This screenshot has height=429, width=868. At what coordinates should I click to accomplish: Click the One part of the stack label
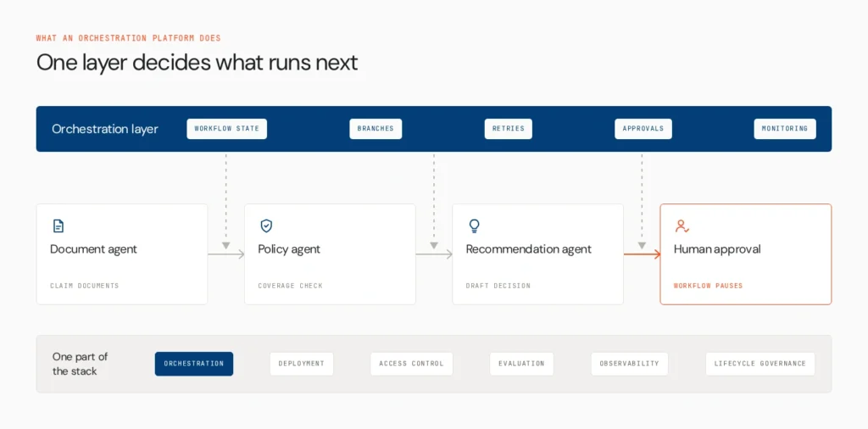pos(81,364)
